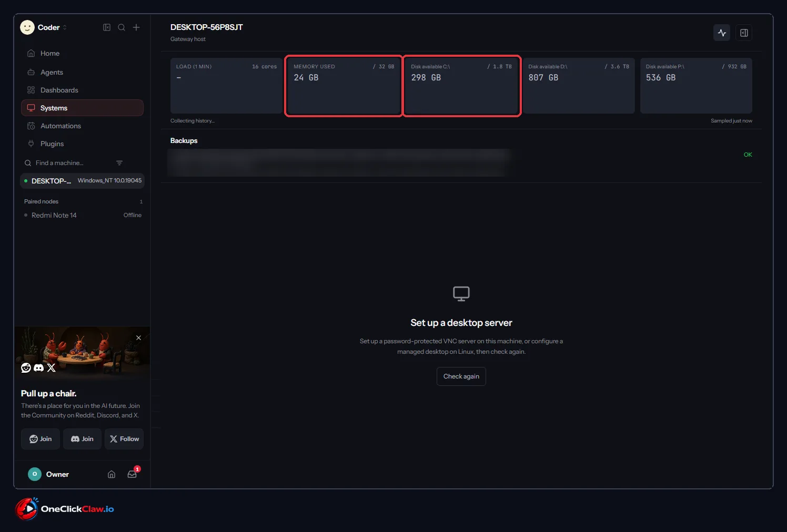Screen dimensions: 787x532
Task: Click the Disk available P:\ card
Action: click(x=696, y=86)
